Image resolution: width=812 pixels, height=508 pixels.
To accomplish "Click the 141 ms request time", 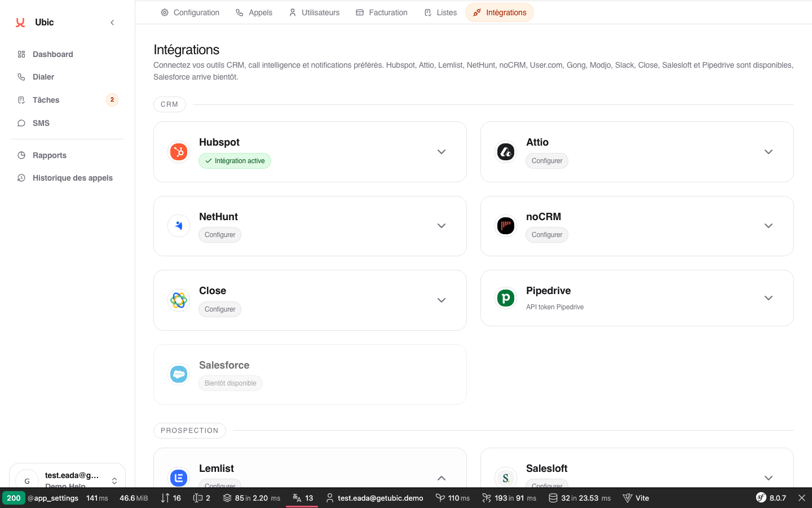I will point(97,498).
